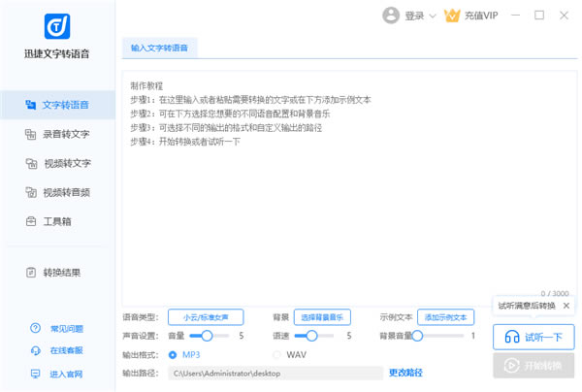Image resolution: width=582 pixels, height=392 pixels.
Task: Click 更改路径 to change path
Action: pyautogui.click(x=405, y=373)
